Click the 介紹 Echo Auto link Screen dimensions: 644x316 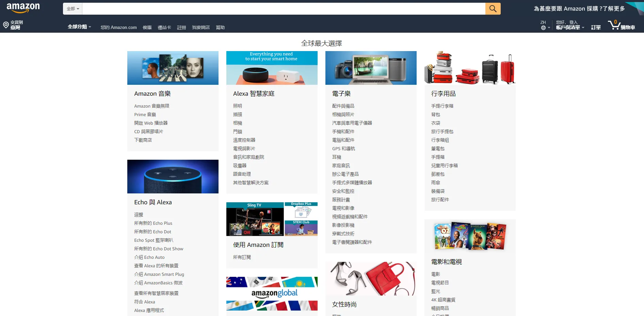[x=149, y=257]
